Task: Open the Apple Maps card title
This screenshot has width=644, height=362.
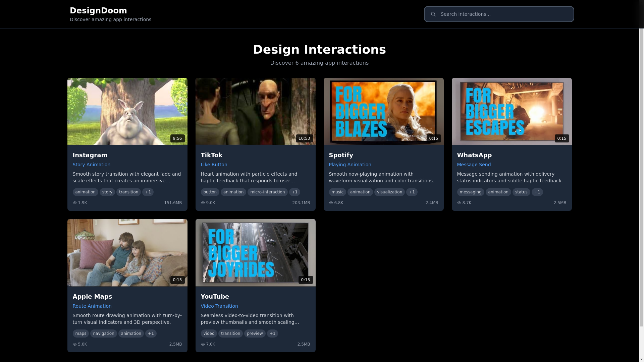Action: (92, 297)
